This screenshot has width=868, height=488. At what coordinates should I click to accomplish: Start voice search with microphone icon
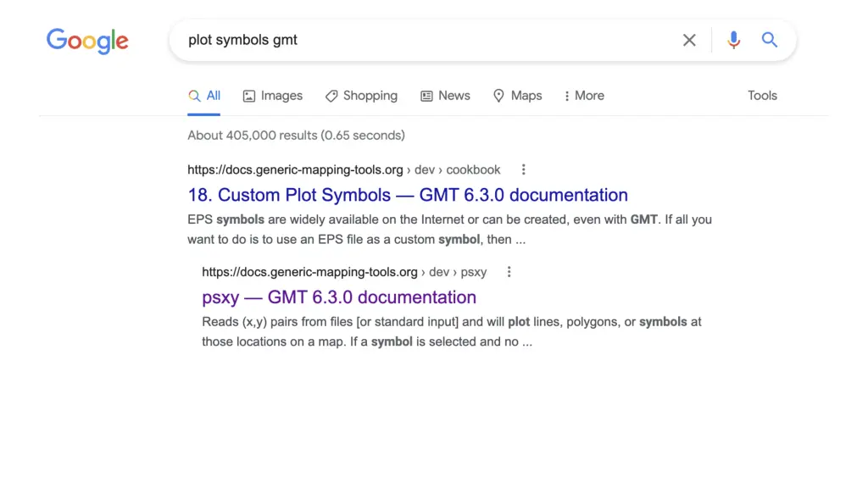pos(733,40)
